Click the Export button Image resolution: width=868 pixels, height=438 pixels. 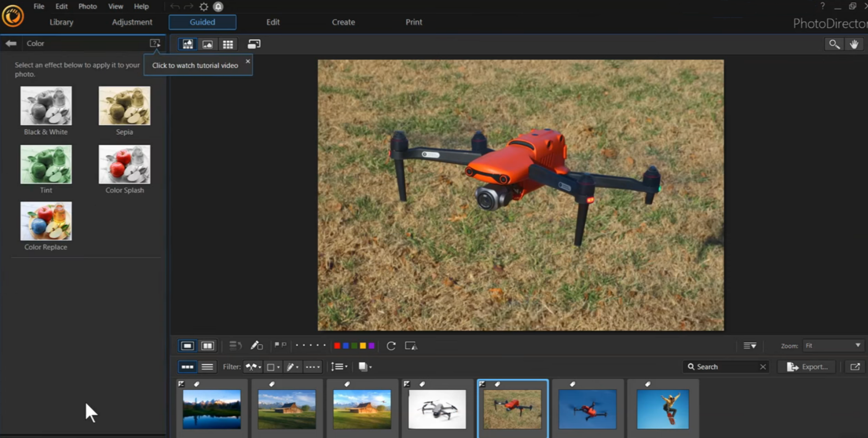click(808, 367)
